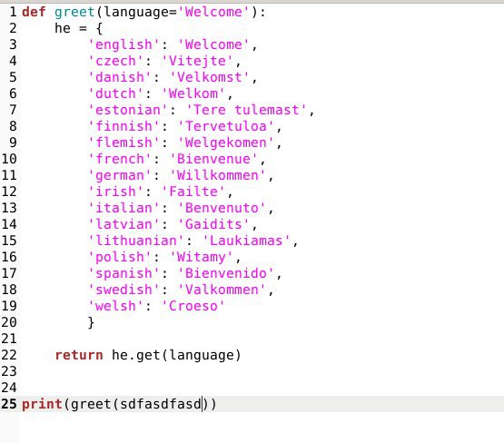Click the value 'Witamy' on line 16
The width and height of the screenshot is (504, 443).
click(202, 258)
